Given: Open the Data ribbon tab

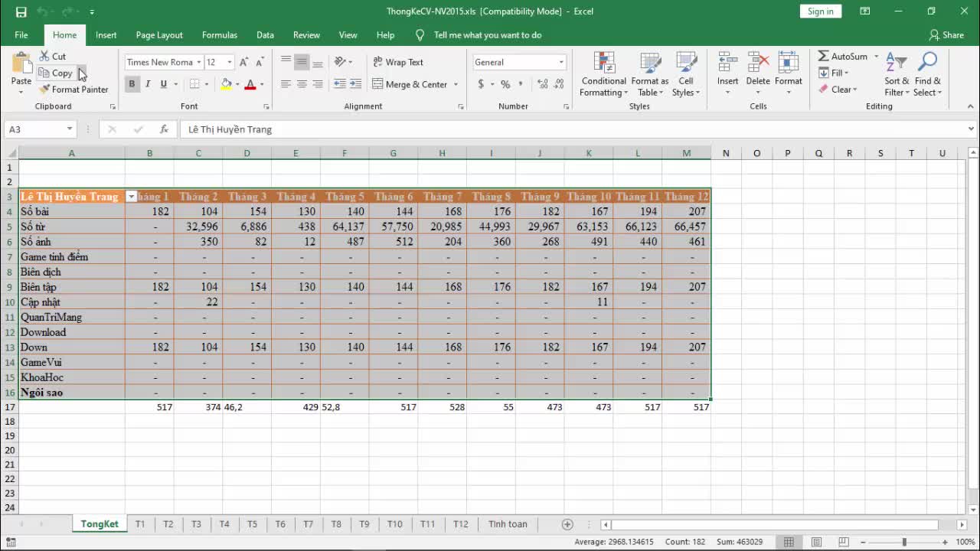Looking at the screenshot, I should click(265, 35).
